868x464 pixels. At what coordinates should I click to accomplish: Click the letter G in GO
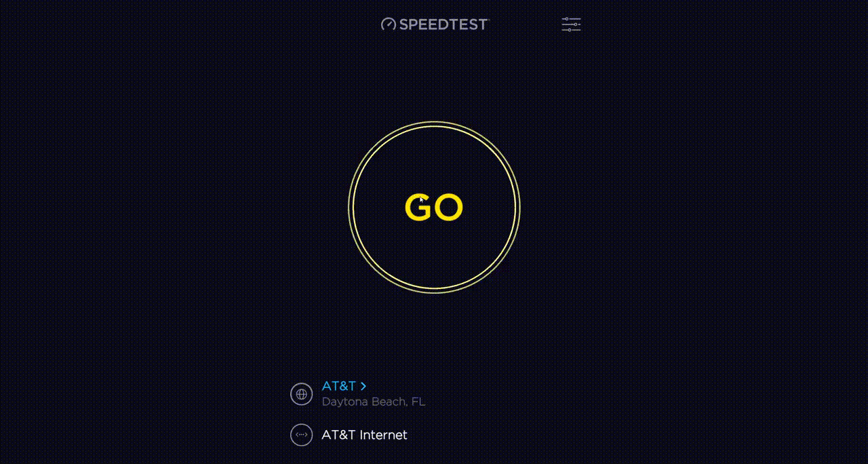coord(418,208)
